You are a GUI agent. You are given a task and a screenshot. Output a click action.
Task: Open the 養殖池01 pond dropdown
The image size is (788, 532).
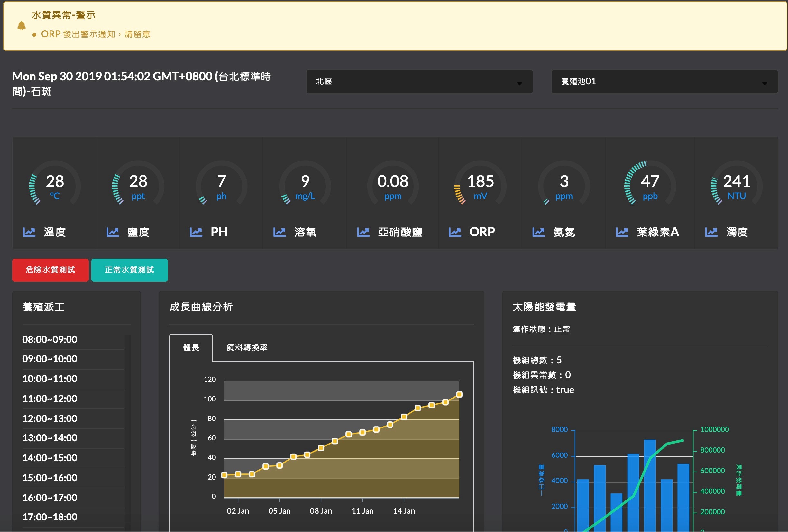664,82
